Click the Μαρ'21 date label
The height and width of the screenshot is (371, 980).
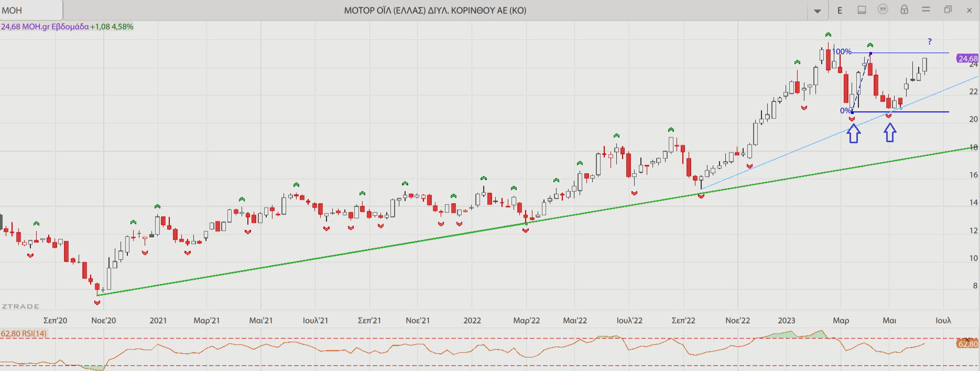(206, 320)
